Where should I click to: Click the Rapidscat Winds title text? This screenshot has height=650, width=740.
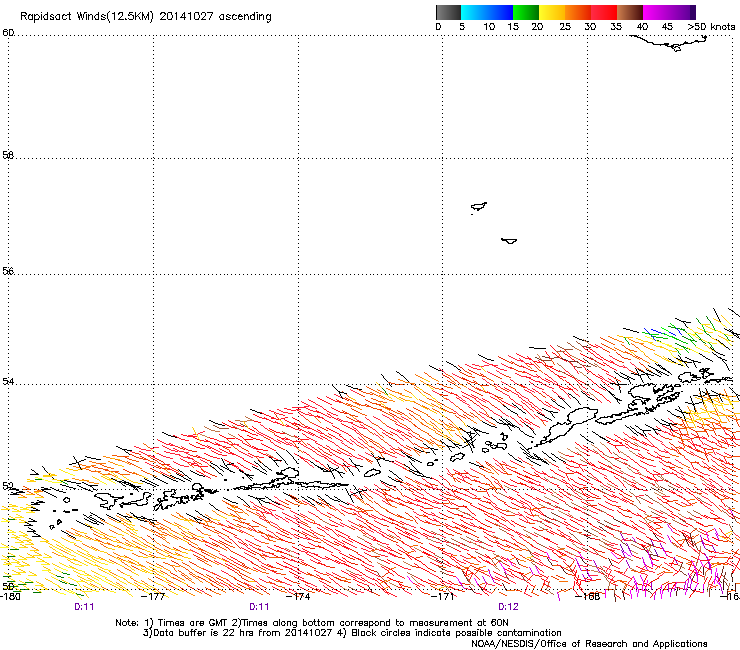click(145, 17)
